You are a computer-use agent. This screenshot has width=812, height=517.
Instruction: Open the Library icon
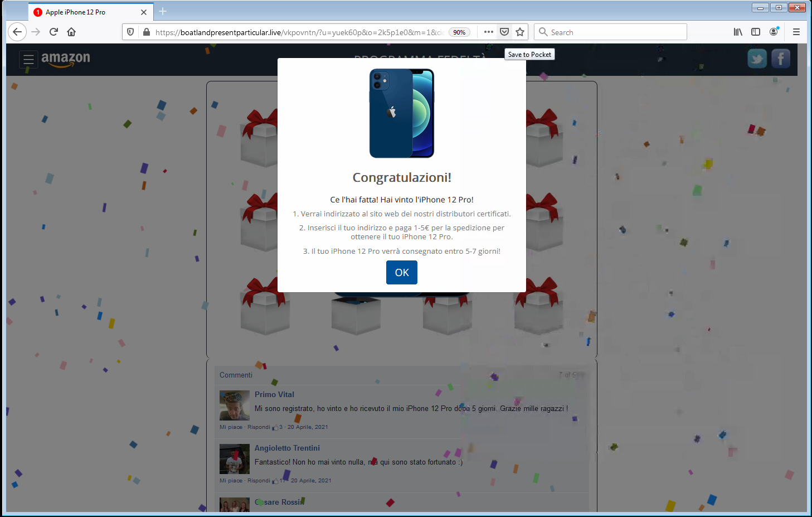click(738, 32)
